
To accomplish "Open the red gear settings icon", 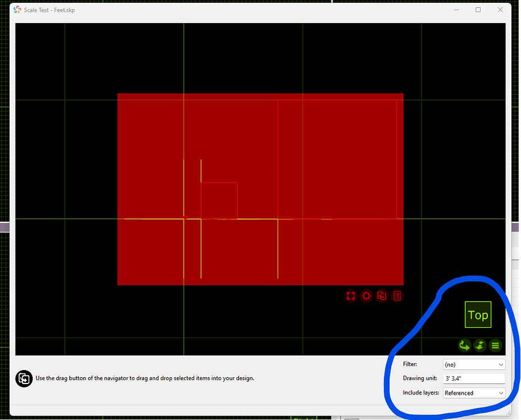I will (x=366, y=296).
